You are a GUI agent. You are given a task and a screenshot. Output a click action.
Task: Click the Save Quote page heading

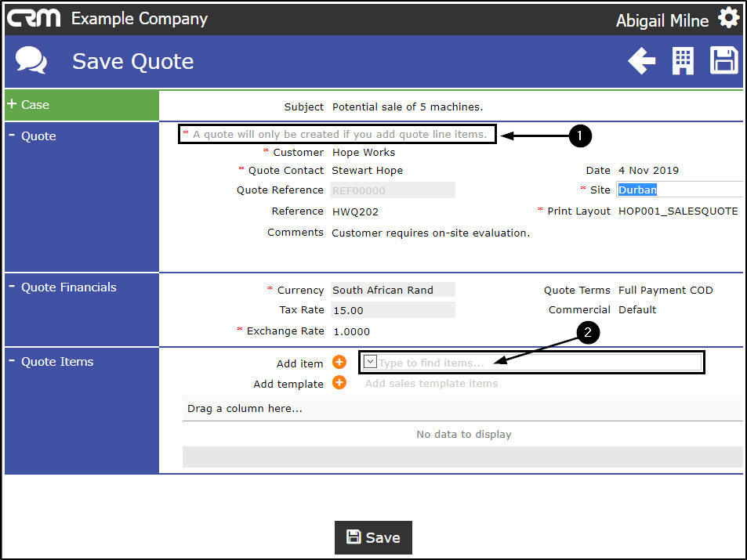tap(133, 61)
